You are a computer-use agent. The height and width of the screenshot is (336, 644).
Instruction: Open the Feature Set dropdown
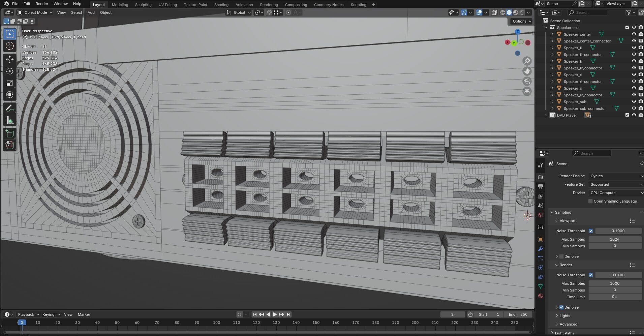[616, 184]
